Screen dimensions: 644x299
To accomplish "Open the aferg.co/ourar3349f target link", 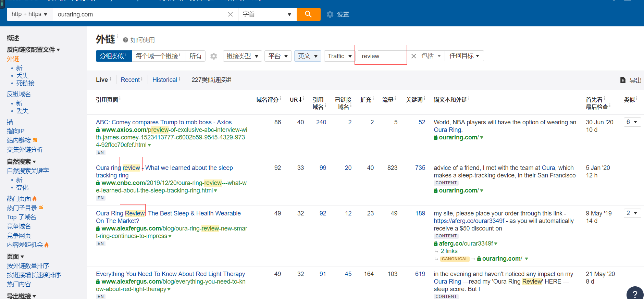I will 466,244.
